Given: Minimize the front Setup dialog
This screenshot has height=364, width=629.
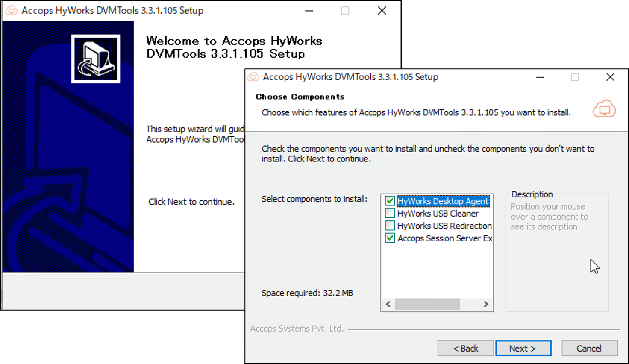Looking at the screenshot, I should coord(540,77).
